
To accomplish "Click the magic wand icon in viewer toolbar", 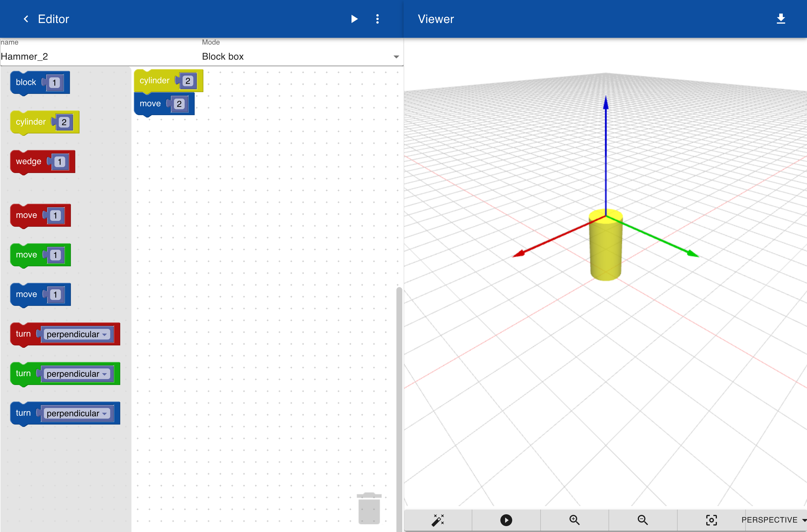I will tap(438, 520).
